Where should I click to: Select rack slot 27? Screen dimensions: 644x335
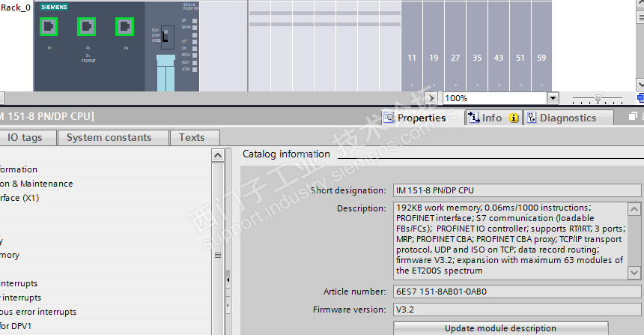(455, 46)
